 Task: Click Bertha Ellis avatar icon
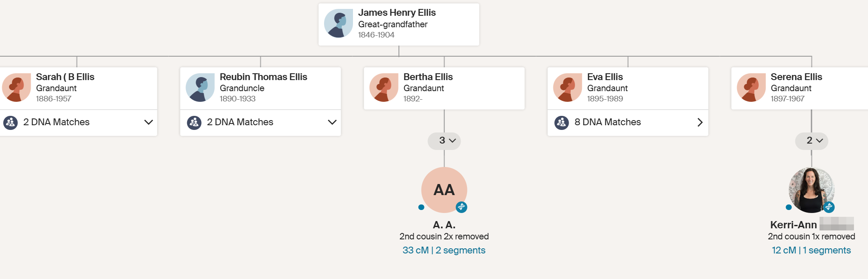tap(384, 87)
